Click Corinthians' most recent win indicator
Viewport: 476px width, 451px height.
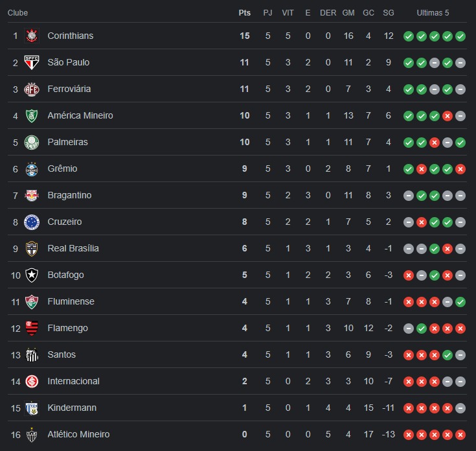tap(460, 36)
